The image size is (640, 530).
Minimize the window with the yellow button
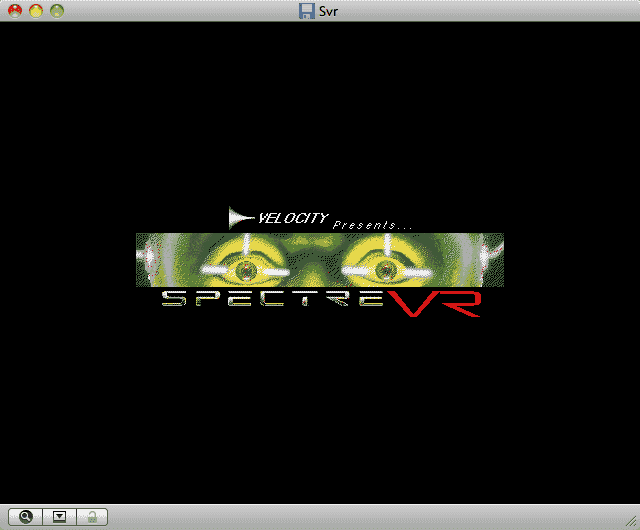click(x=36, y=11)
